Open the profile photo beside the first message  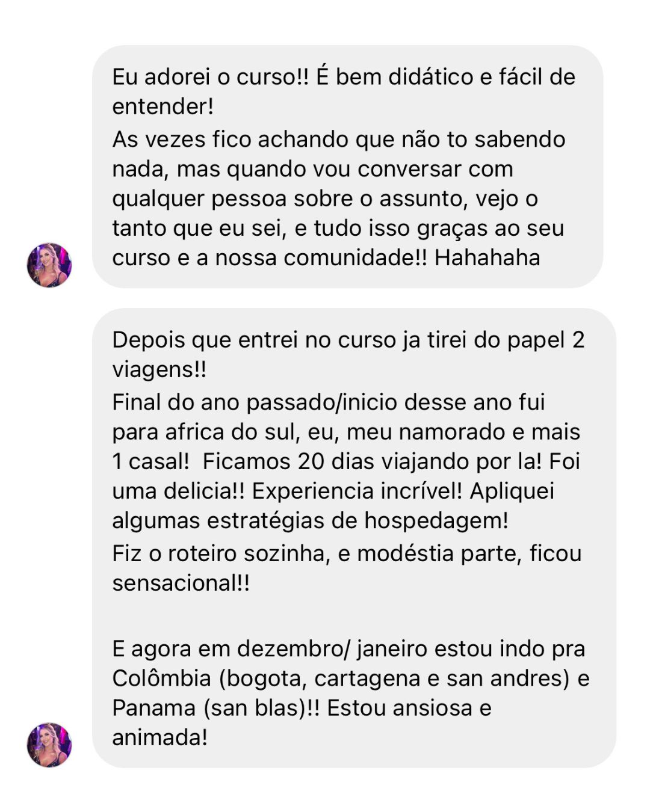[49, 265]
